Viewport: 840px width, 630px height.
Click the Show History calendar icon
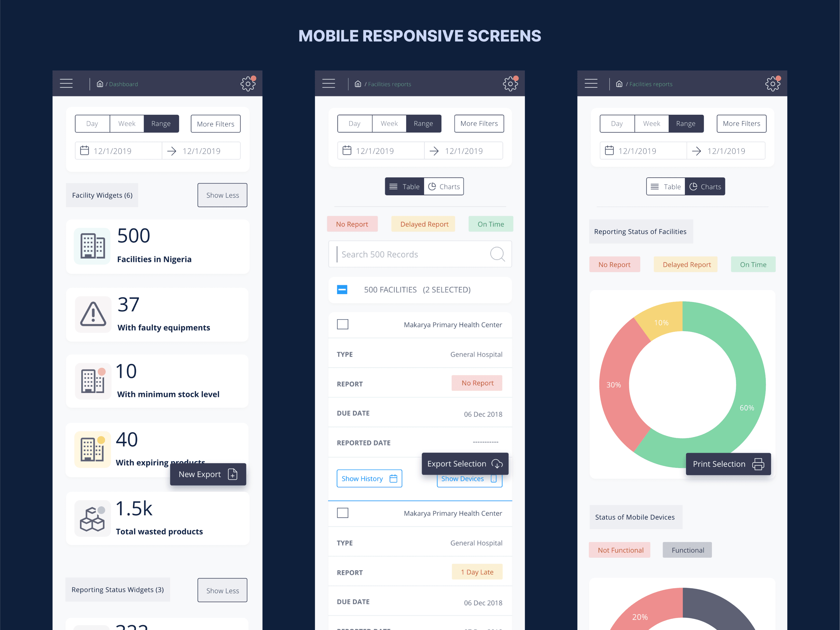(x=394, y=478)
